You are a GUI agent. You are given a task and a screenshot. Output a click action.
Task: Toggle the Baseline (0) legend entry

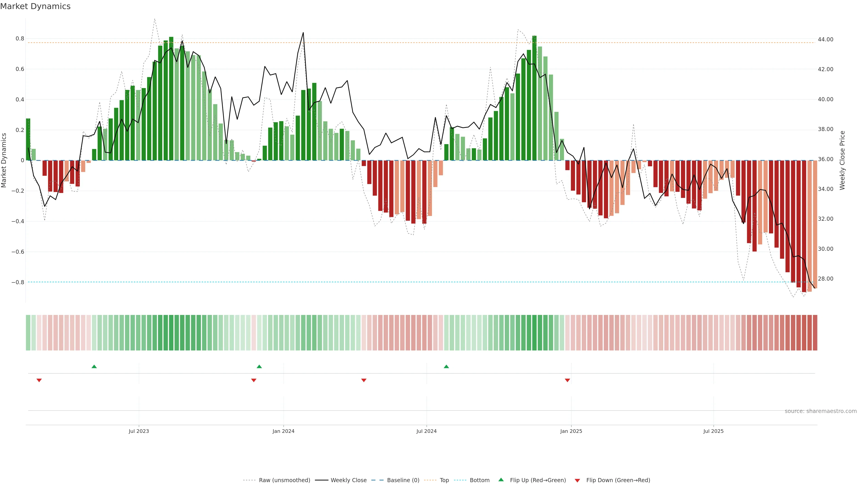(403, 480)
